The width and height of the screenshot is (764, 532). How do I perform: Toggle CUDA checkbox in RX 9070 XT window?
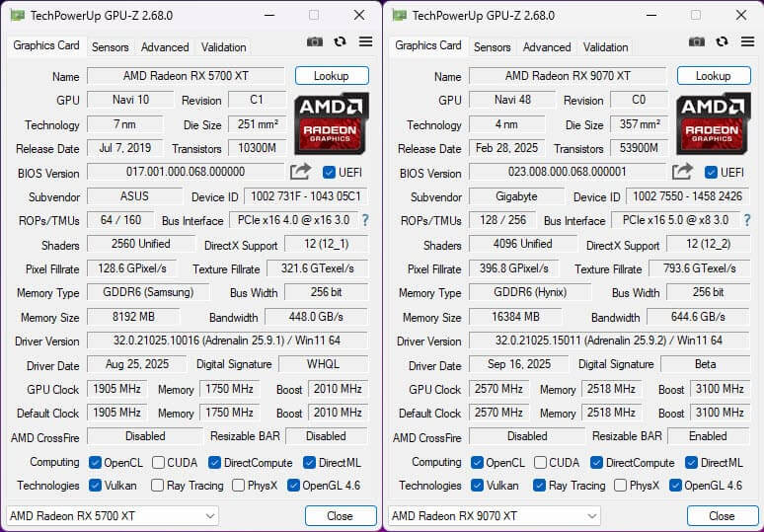point(541,463)
